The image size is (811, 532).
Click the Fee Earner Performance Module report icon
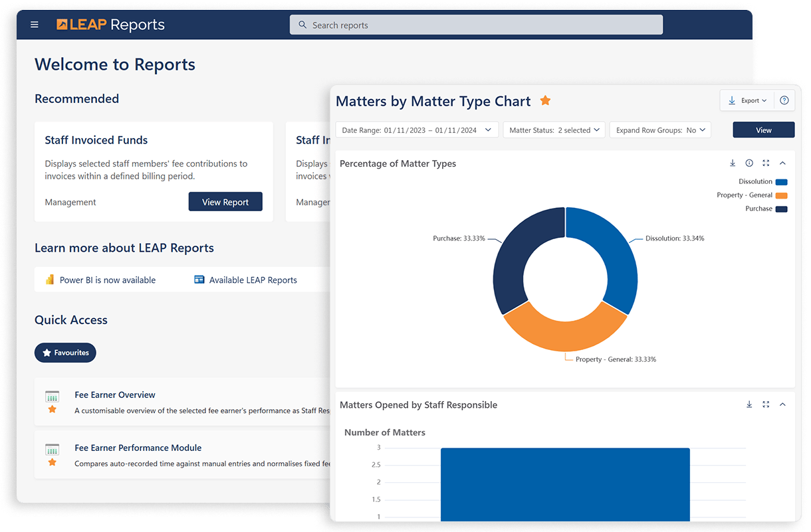(52, 450)
